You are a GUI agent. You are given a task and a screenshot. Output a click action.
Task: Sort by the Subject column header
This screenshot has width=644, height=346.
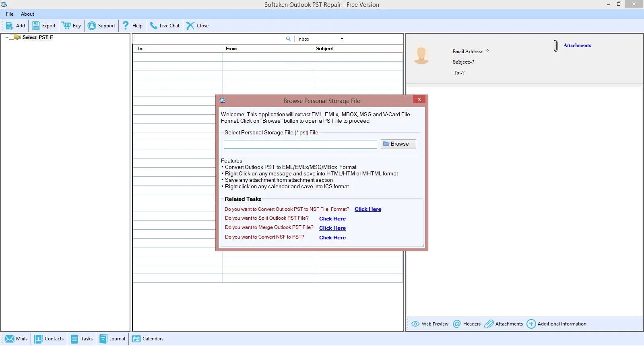[358, 49]
